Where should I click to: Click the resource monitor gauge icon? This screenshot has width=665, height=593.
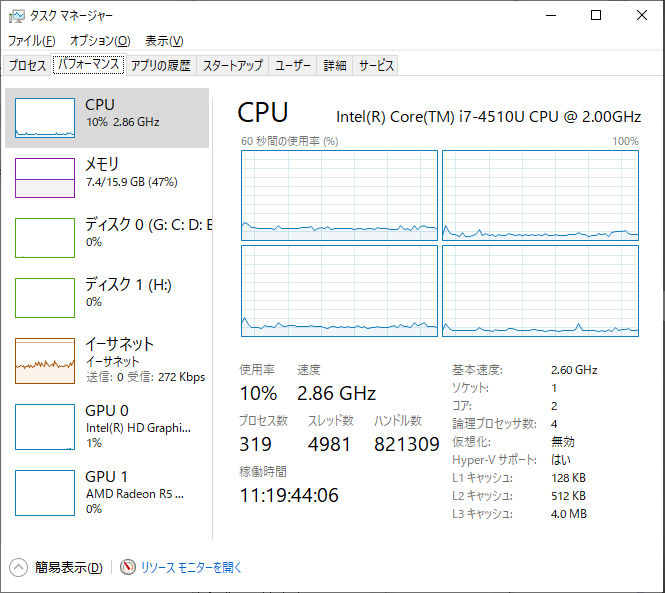128,567
